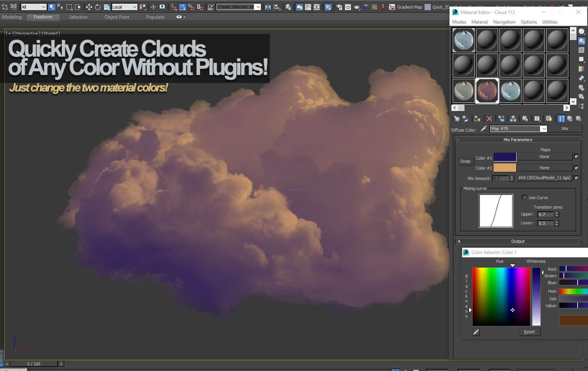
Task: Click Get Material icon in Material Editor
Action: click(457, 119)
